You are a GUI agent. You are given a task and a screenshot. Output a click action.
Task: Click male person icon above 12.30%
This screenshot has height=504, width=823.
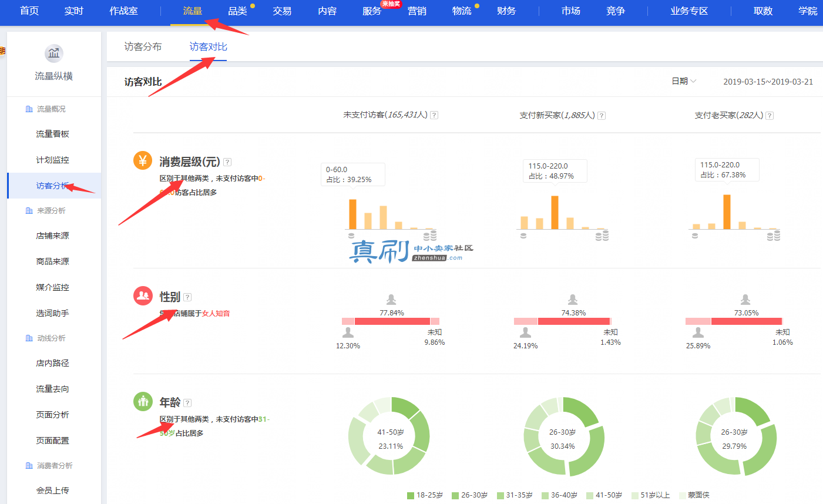(348, 333)
